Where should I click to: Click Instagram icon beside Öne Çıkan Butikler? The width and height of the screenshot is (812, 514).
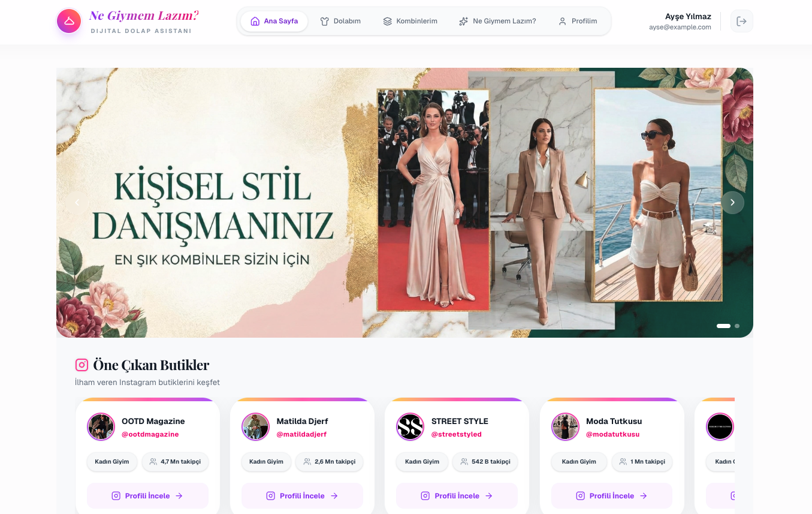point(81,365)
